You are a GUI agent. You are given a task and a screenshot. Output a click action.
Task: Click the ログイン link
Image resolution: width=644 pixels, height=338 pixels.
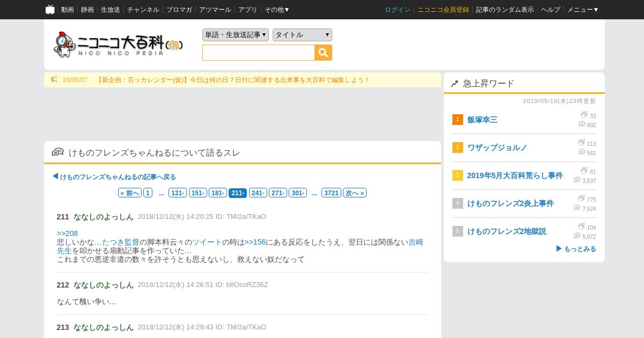coord(398,10)
